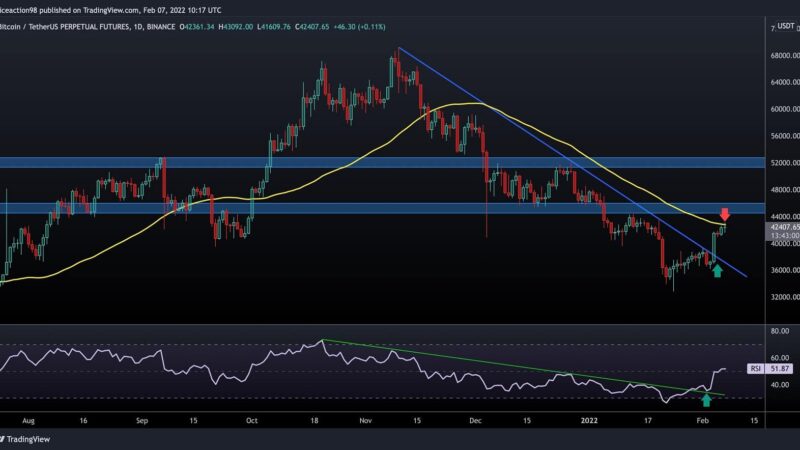
Task: Click the open value O42361.34
Action: [x=196, y=27]
